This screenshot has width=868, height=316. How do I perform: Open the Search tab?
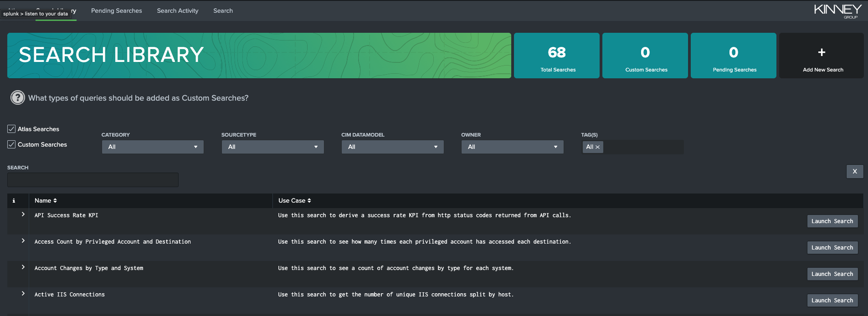[223, 10]
